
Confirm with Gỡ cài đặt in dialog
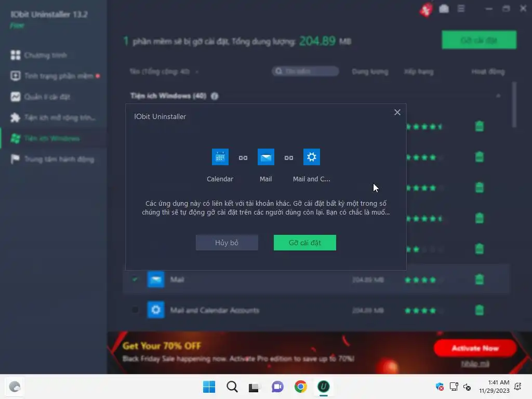click(305, 243)
